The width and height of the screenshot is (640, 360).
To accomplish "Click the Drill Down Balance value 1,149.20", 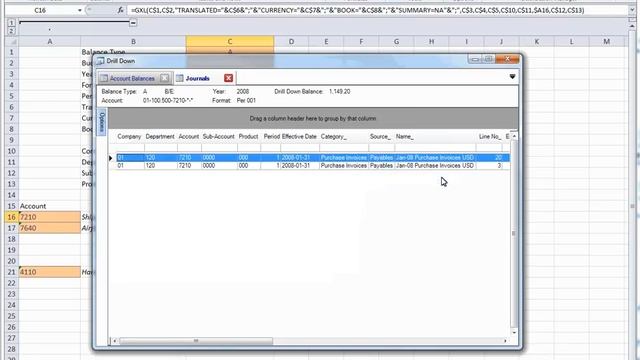I will pyautogui.click(x=340, y=91).
